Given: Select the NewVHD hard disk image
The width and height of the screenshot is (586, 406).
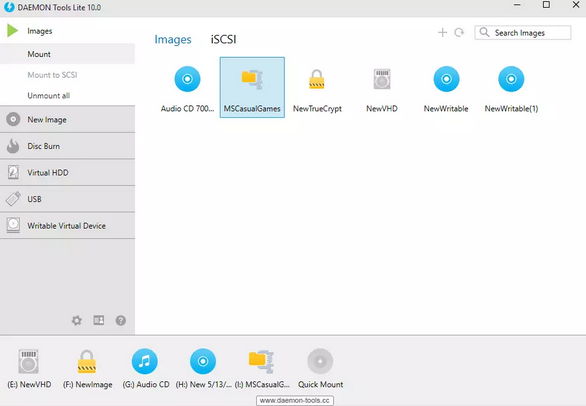Looking at the screenshot, I should pos(382,79).
